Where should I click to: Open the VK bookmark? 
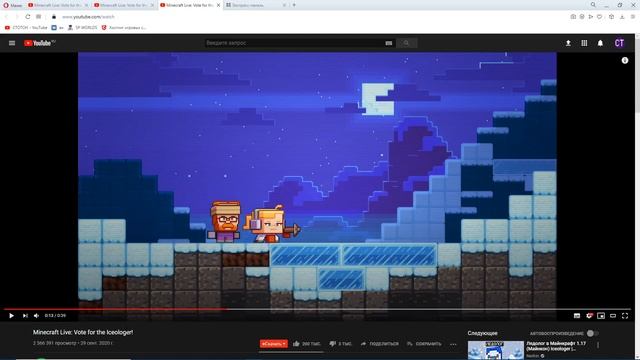pyautogui.click(x=57, y=28)
